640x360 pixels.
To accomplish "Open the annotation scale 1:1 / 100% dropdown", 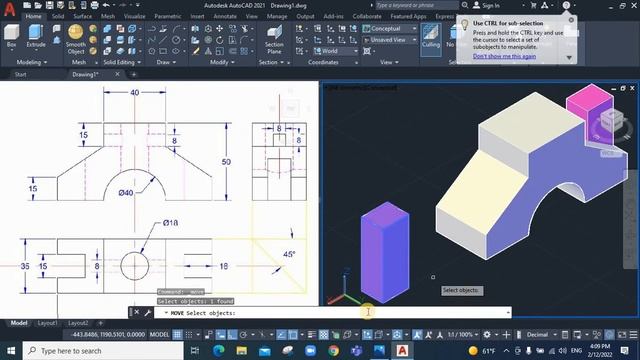I will coord(463,335).
